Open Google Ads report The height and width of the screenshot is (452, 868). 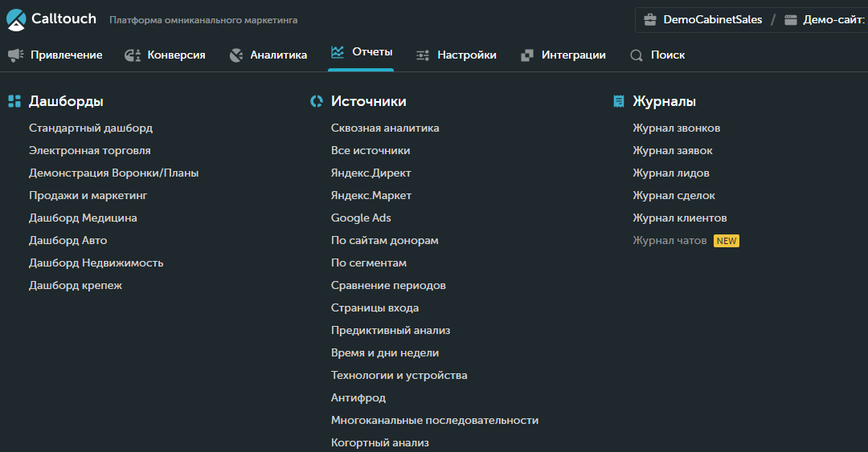(x=361, y=218)
